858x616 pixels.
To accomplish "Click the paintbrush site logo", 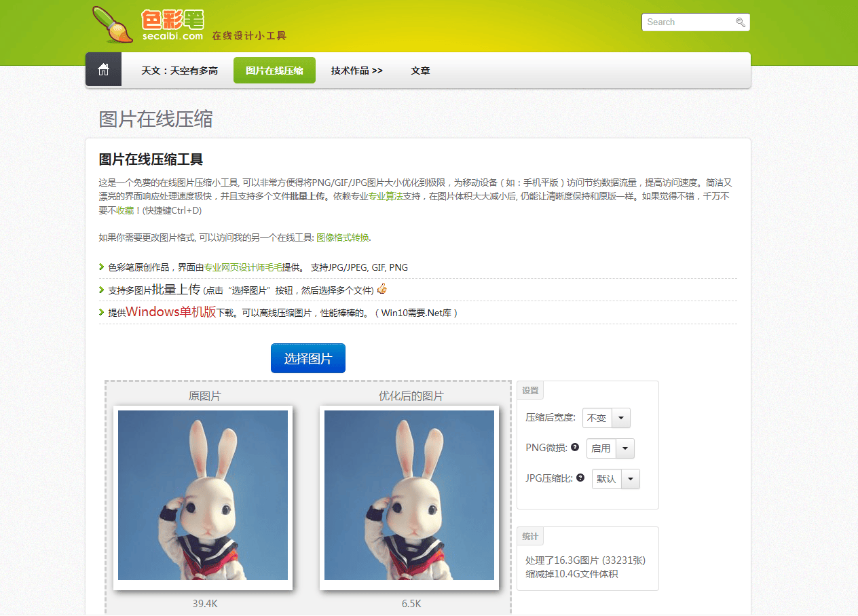I will pos(113,25).
